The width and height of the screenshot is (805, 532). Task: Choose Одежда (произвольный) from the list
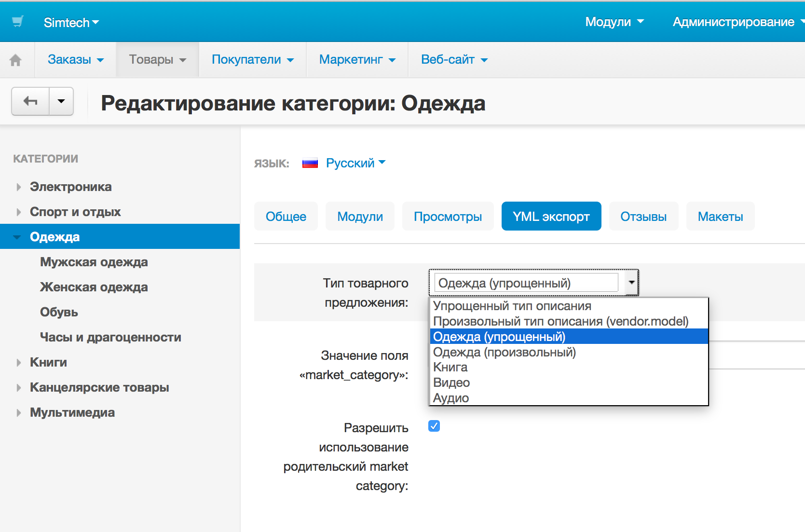click(504, 352)
